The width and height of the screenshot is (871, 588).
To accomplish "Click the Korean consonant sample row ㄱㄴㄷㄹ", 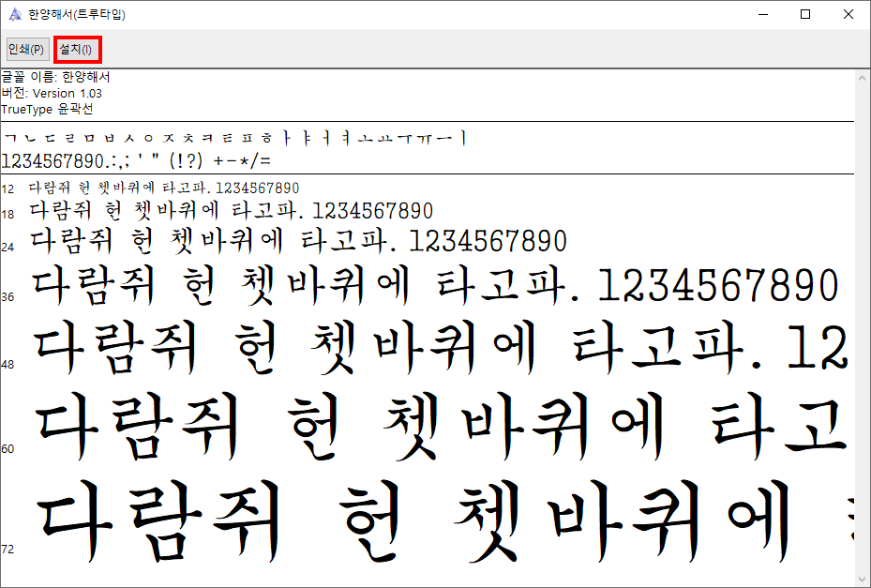I will [233, 138].
